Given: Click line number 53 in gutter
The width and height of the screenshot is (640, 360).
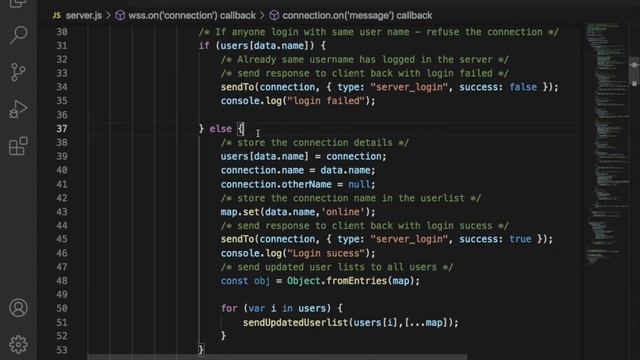Looking at the screenshot, I should tap(62, 350).
